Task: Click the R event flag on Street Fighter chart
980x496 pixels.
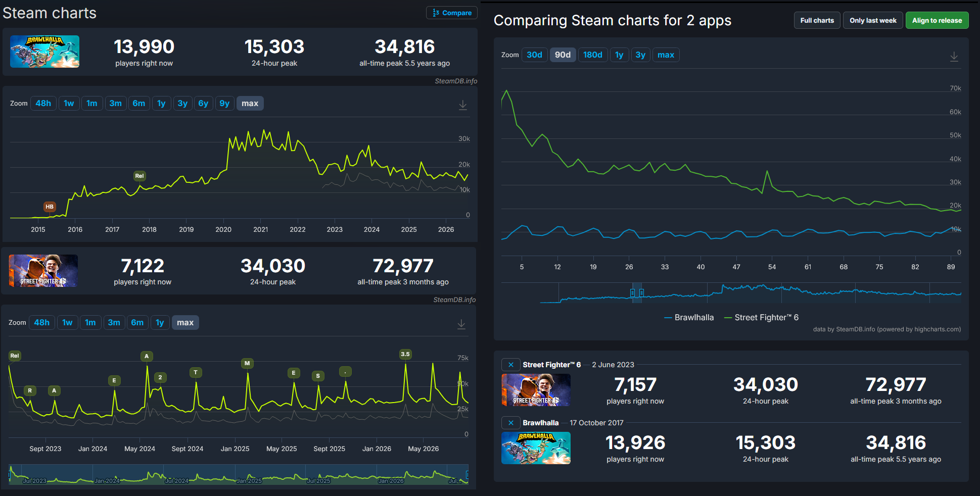Action: click(x=30, y=390)
